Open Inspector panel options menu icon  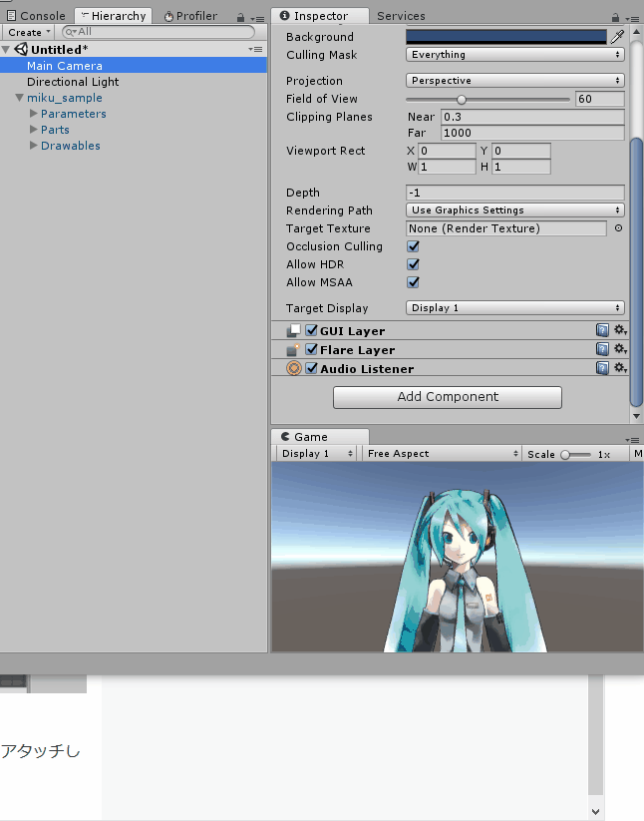(x=632, y=19)
